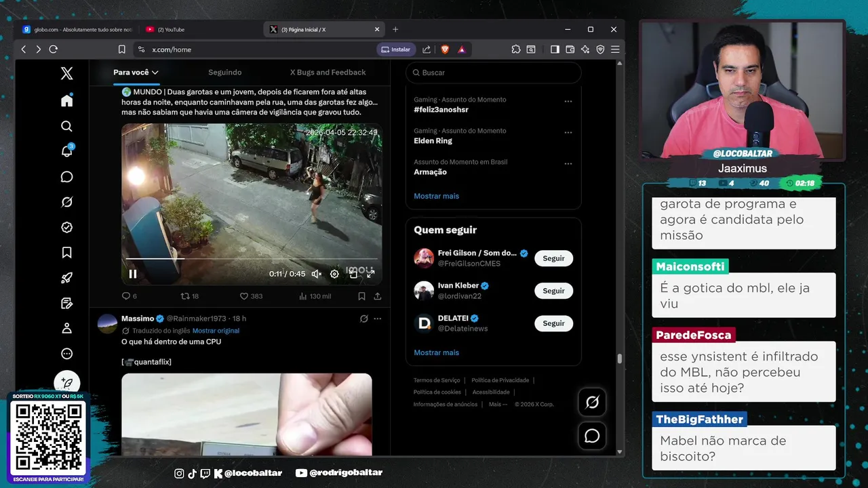Unmute the video audio
This screenshot has width=868, height=488.
point(316,274)
